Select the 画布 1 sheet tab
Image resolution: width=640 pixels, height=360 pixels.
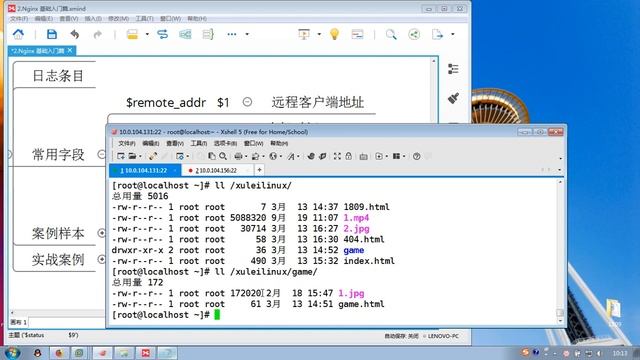18,322
